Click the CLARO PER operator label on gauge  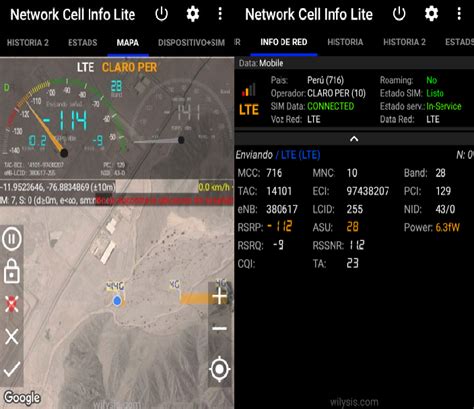[129, 68]
